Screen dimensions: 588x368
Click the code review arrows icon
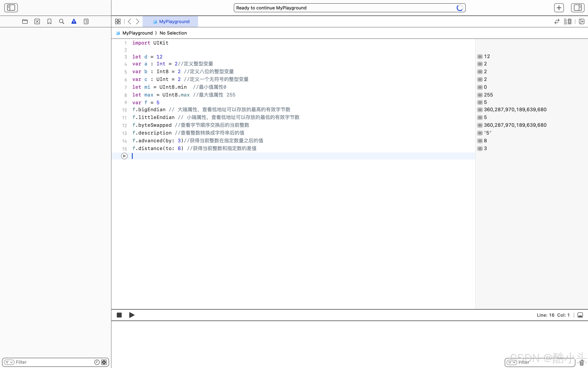(557, 21)
